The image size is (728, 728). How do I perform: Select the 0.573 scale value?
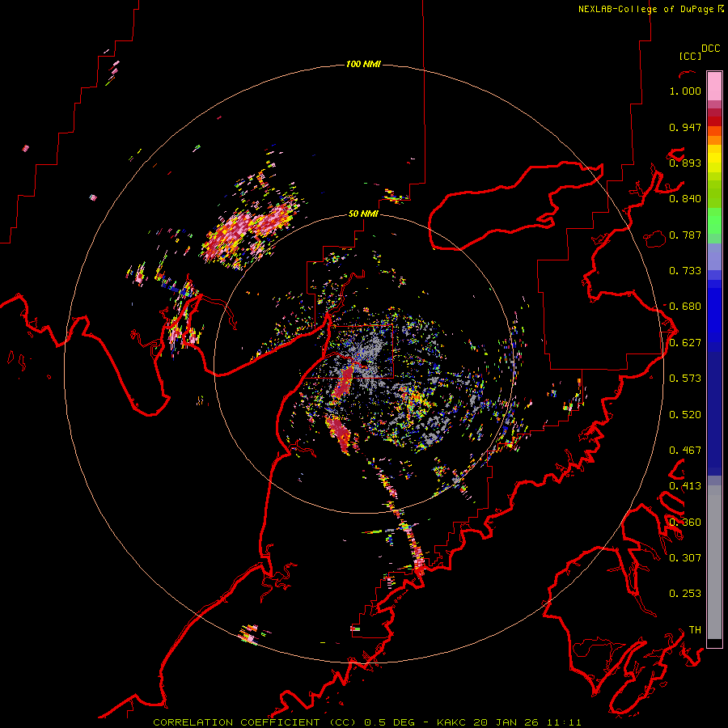(685, 379)
